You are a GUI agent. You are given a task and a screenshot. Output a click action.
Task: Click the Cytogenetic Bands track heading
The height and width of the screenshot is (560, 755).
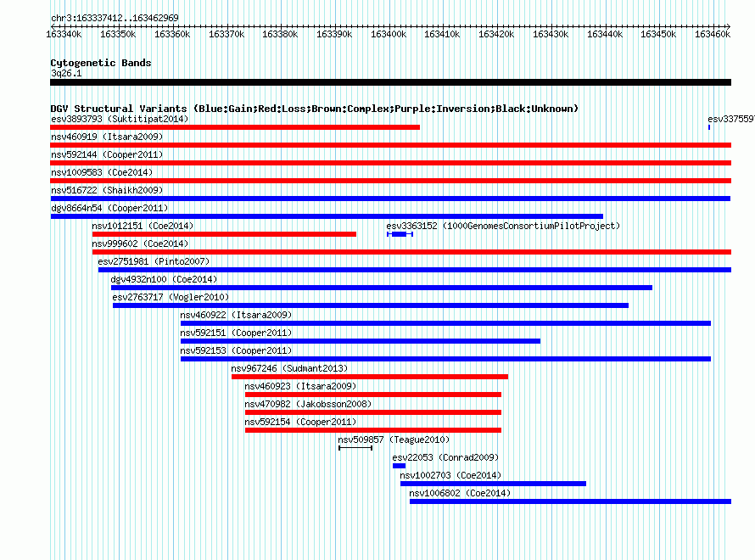point(101,63)
